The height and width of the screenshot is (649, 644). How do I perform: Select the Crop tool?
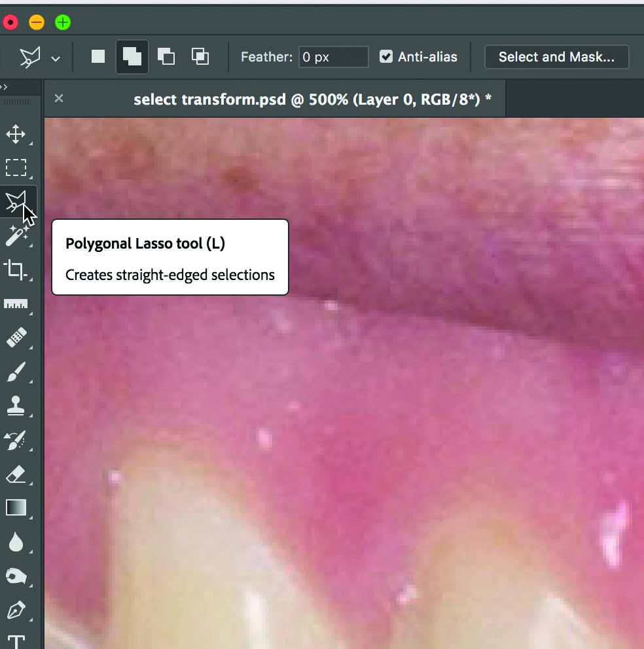tap(16, 270)
